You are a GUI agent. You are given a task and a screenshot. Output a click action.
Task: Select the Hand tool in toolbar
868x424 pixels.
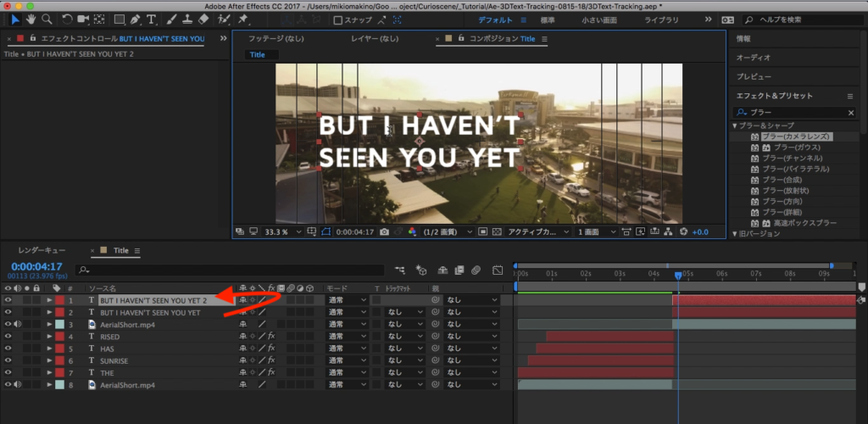31,19
